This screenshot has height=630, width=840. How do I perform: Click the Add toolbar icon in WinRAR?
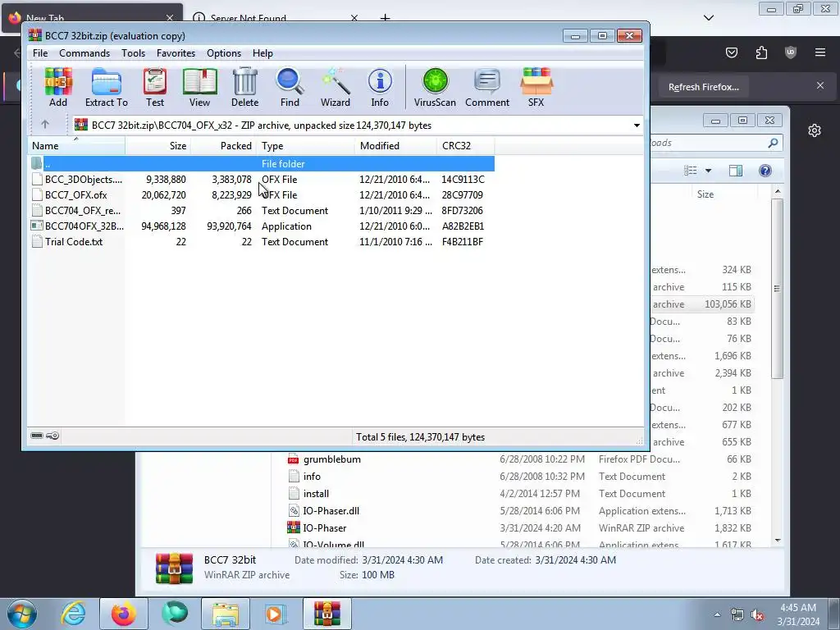tap(58, 87)
